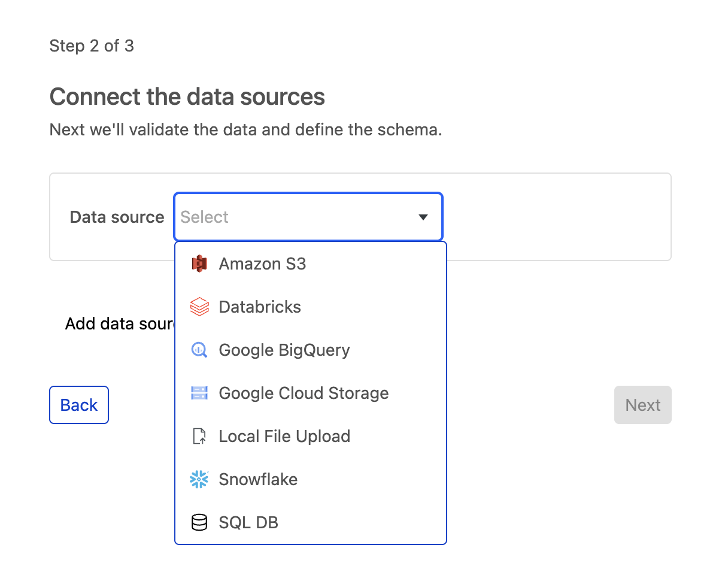Pick the SQL DB option
This screenshot has width=728, height=575.
pos(311,522)
